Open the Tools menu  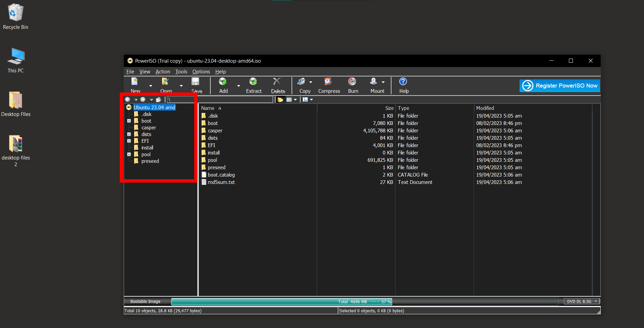pos(181,71)
